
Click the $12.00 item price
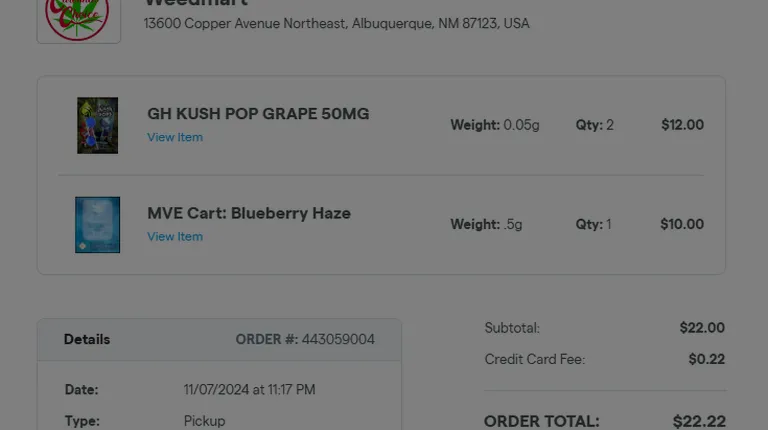tap(682, 125)
